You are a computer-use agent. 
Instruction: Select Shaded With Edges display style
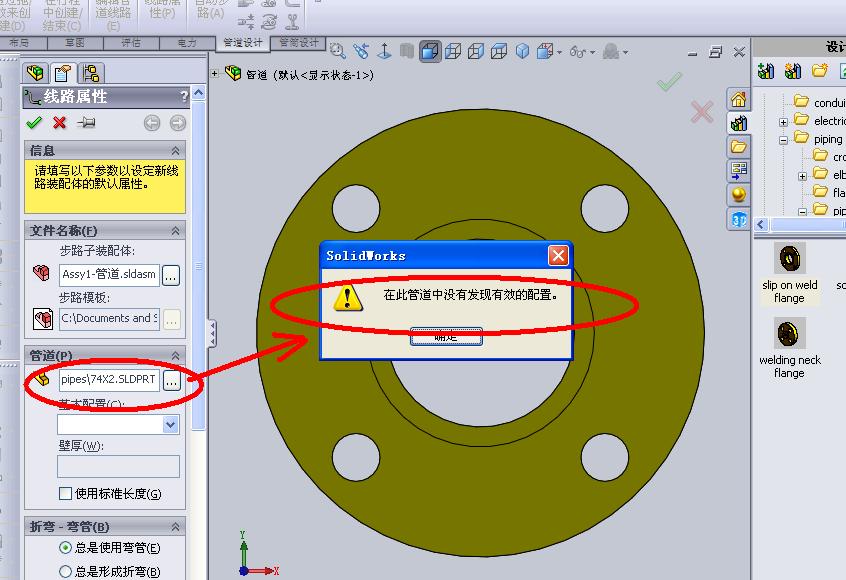click(x=430, y=51)
